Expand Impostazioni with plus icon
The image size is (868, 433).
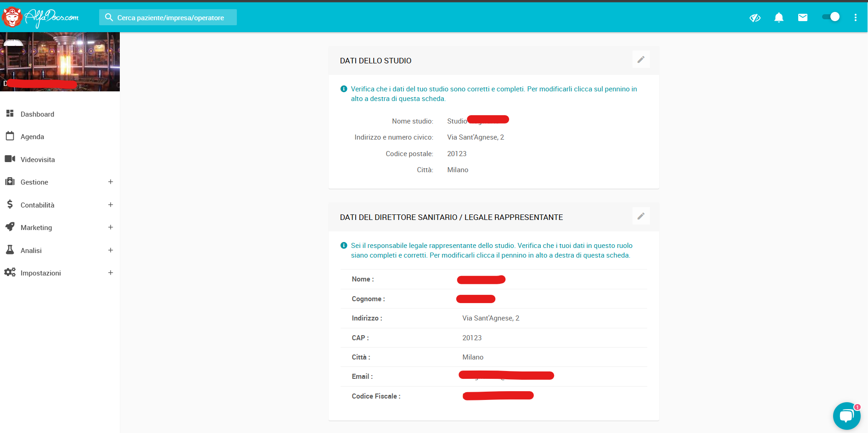click(111, 273)
